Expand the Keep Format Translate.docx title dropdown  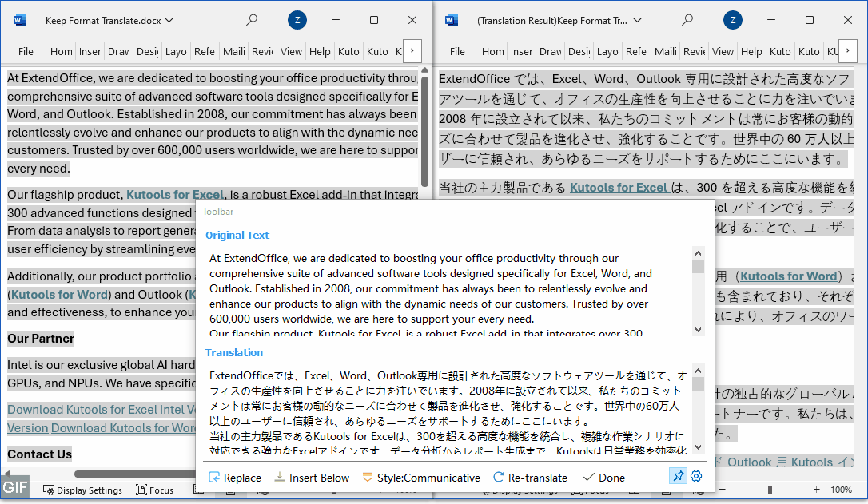tap(169, 21)
